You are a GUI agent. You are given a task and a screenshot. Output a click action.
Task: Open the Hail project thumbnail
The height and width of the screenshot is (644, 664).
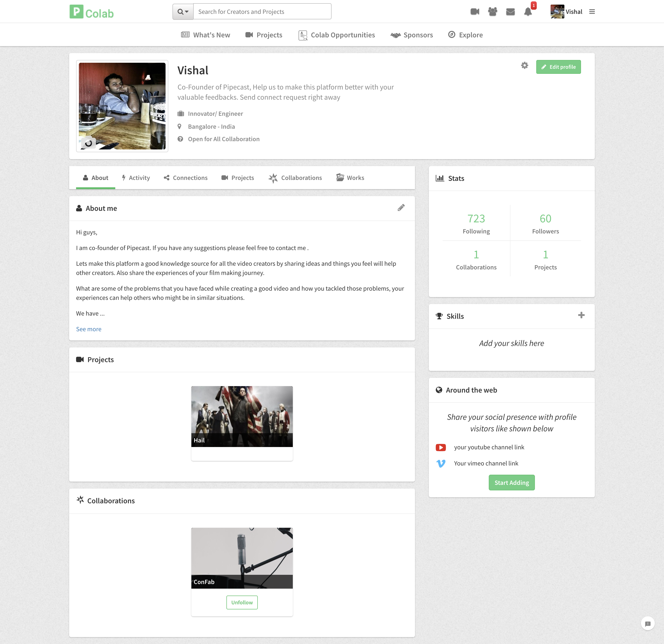tap(242, 417)
